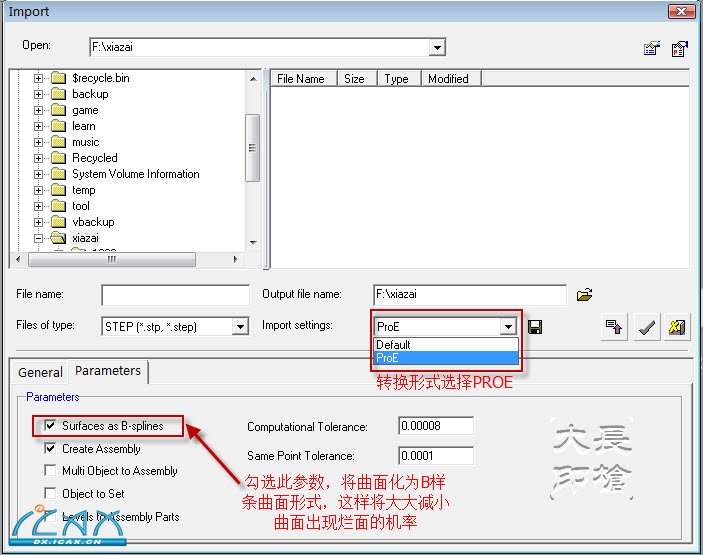Toggle Surfaces as B-splines checkbox

click(x=50, y=425)
